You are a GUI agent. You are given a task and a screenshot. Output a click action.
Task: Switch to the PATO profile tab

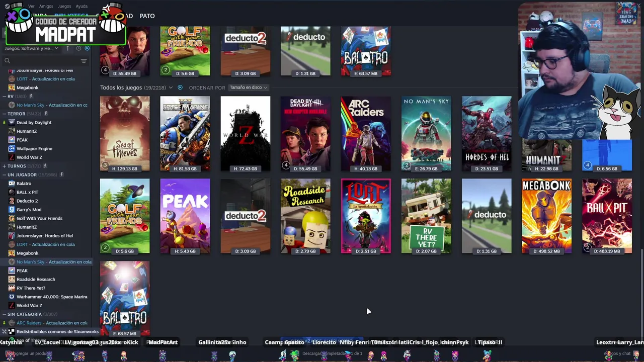tap(147, 16)
